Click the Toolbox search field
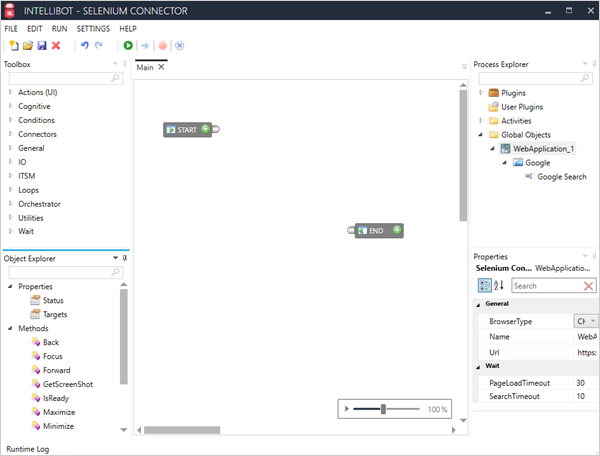Image resolution: width=600 pixels, height=456 pixels. coord(65,78)
